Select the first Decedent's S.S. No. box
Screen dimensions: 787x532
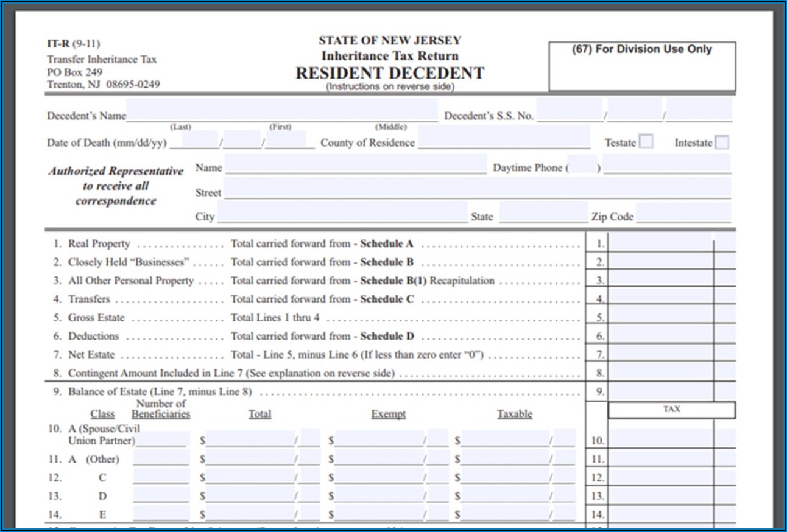click(x=570, y=111)
